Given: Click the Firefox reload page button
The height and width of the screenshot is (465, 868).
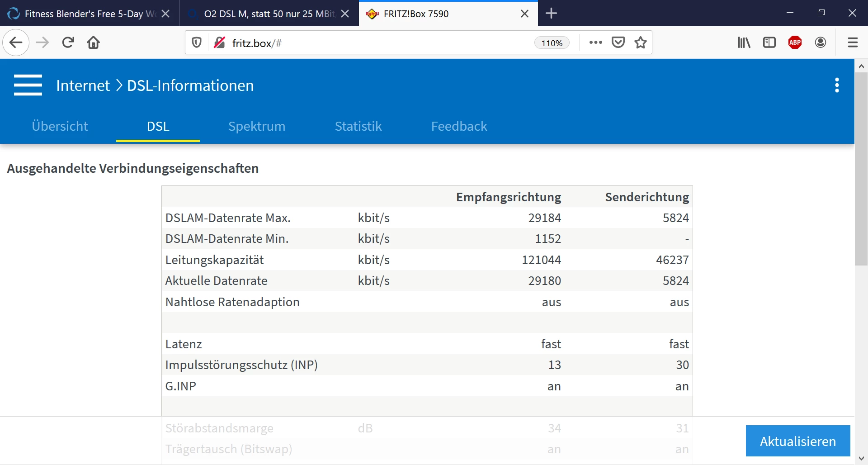Looking at the screenshot, I should pyautogui.click(x=68, y=43).
